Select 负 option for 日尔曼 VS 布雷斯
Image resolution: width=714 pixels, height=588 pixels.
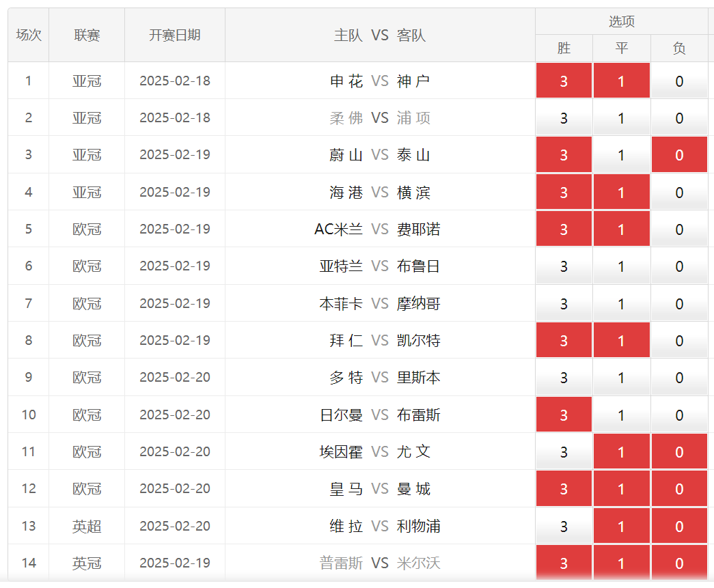tap(679, 415)
